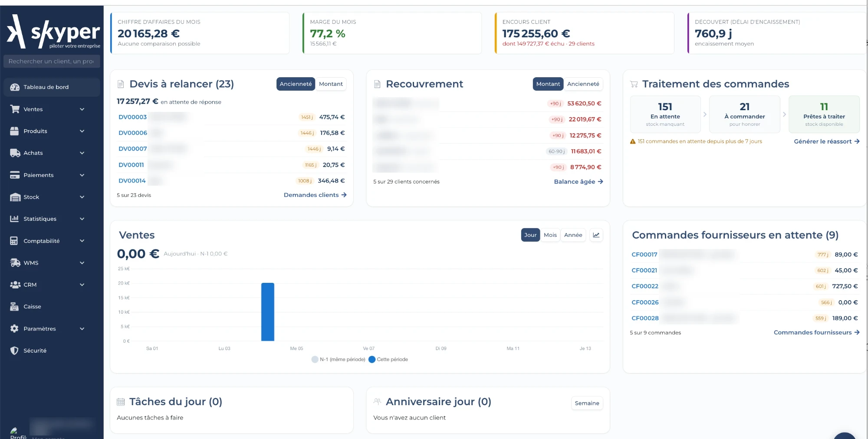Screen dimensions: 868x439
Task: Expand the Comptabilité menu chevron
Action: tap(82, 241)
